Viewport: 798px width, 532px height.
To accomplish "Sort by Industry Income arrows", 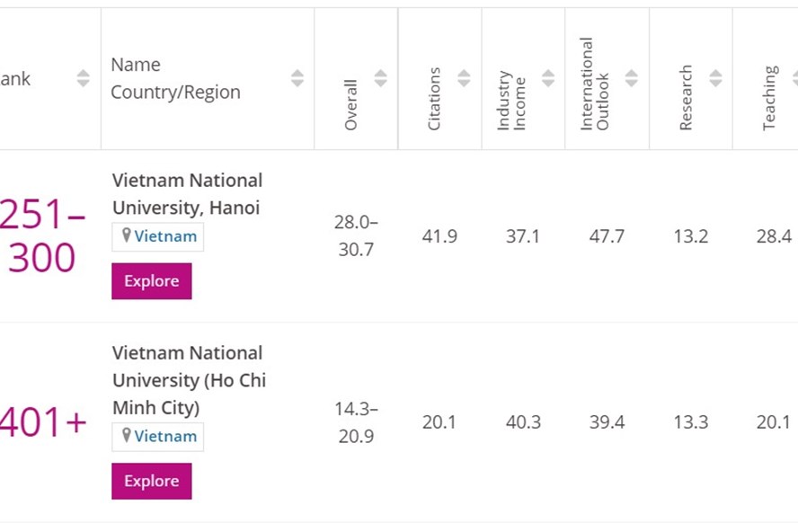I will click(x=547, y=78).
